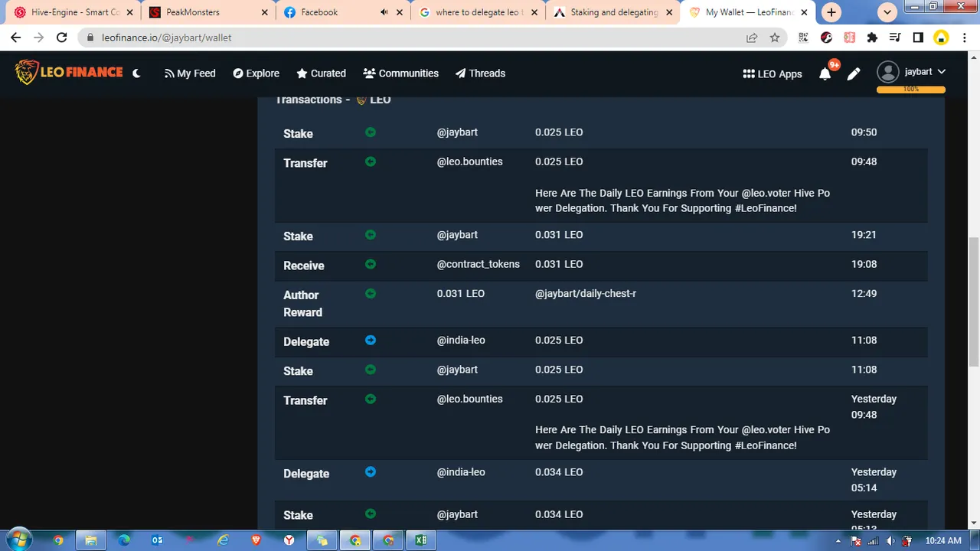Open the Explore page
The height and width of the screenshot is (551, 980).
coord(256,73)
